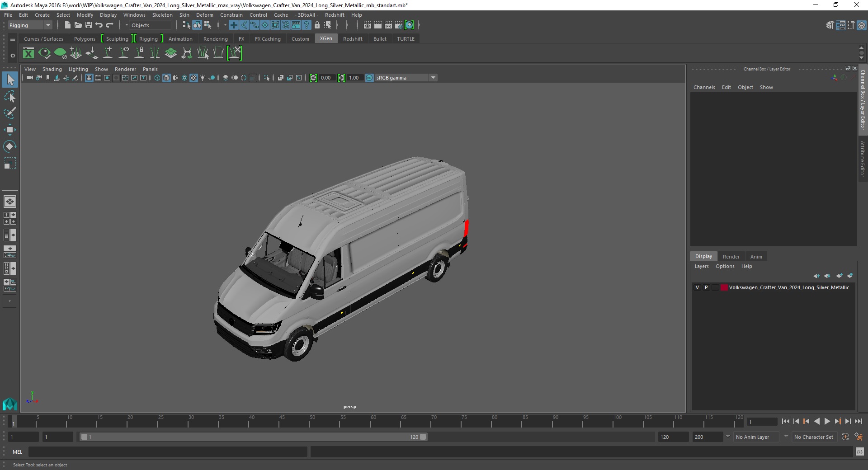Image resolution: width=868 pixels, height=470 pixels.
Task: Move selected layer up icon
Action: tap(816, 276)
